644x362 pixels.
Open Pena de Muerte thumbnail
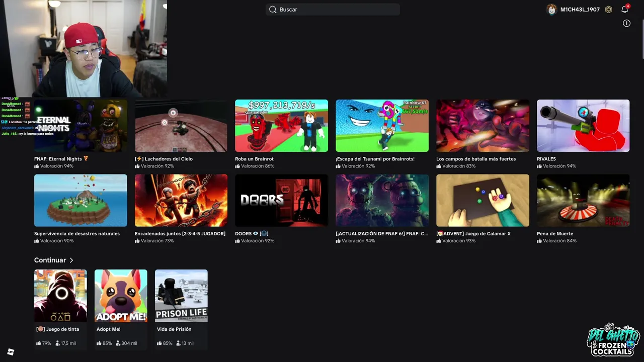point(583,201)
